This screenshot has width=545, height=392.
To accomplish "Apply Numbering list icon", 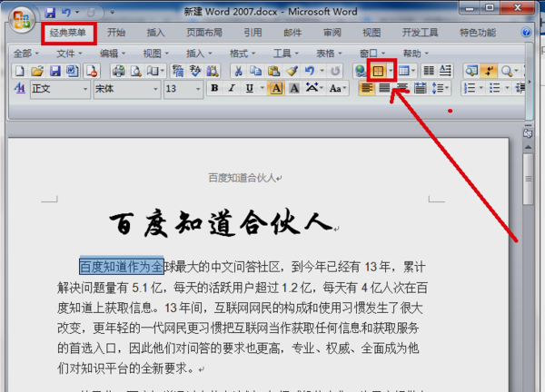I will [470, 89].
